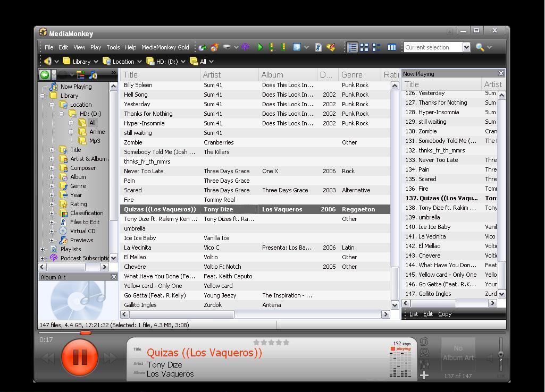The height and width of the screenshot is (392, 545).
Task: Enable shuffle playback in the player
Action: coord(424,353)
